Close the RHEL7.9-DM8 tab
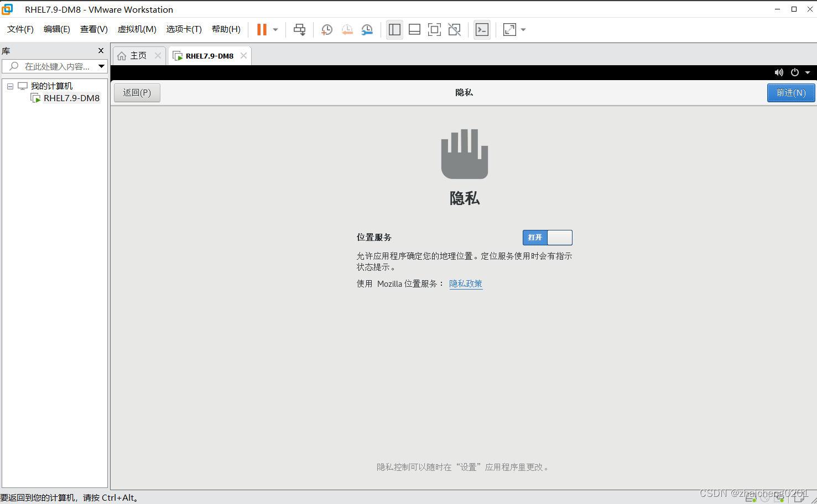This screenshot has width=817, height=504. point(243,56)
